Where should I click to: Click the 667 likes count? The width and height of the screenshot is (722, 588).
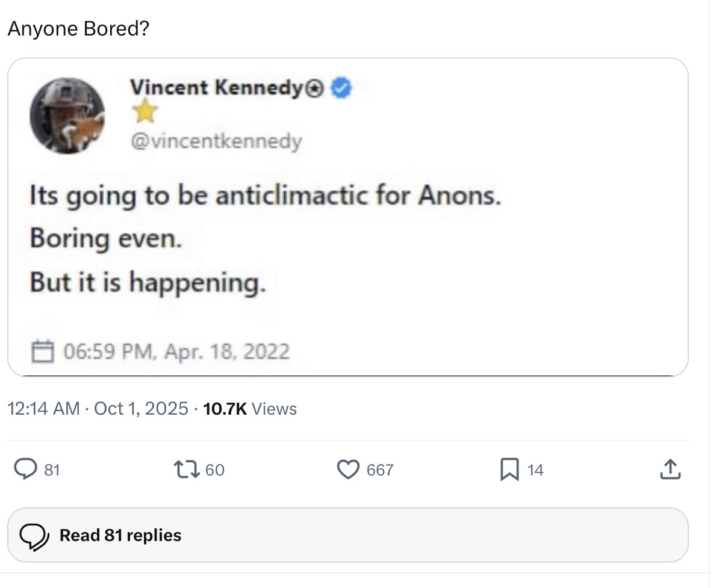click(380, 470)
